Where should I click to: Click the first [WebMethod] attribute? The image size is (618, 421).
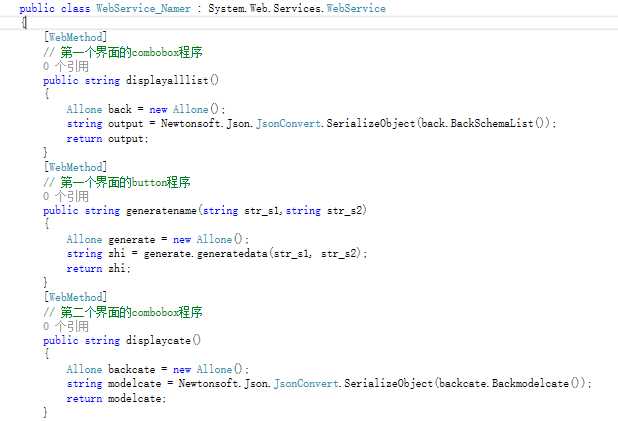[x=75, y=37]
